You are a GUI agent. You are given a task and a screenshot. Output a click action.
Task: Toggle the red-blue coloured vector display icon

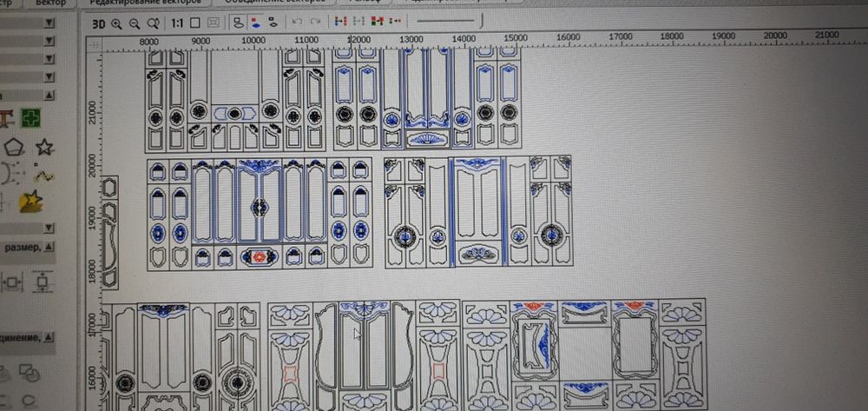pos(255,23)
